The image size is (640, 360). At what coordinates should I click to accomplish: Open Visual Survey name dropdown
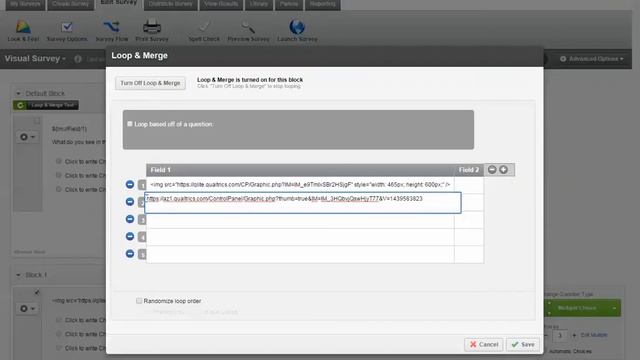[35, 58]
